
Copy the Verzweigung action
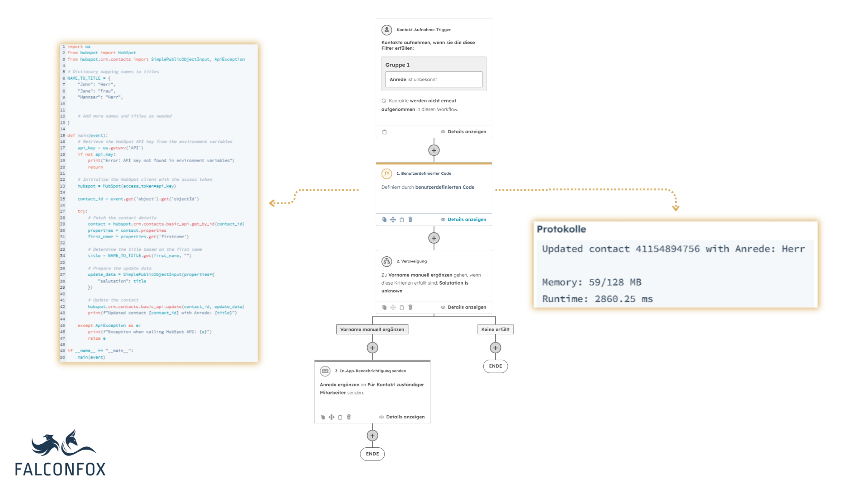[384, 307]
